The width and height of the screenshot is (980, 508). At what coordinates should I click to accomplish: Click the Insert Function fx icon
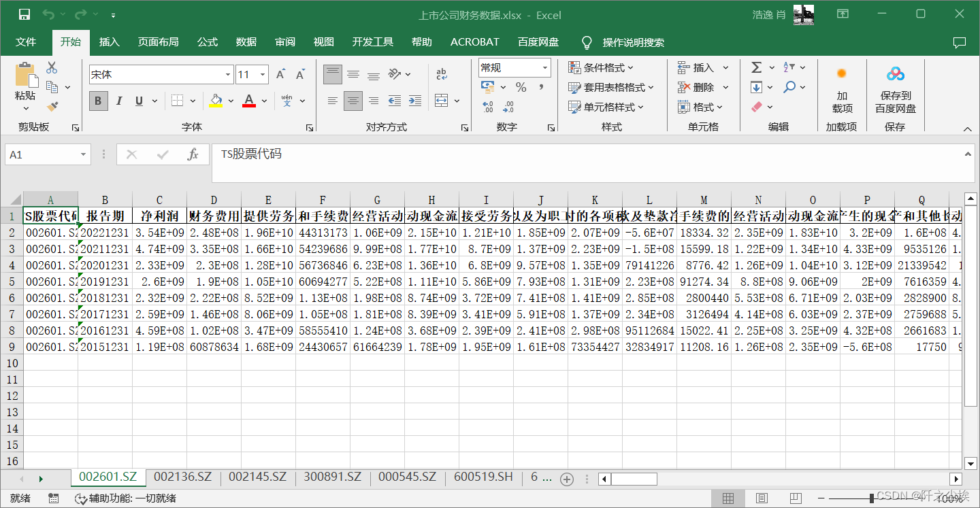point(193,154)
